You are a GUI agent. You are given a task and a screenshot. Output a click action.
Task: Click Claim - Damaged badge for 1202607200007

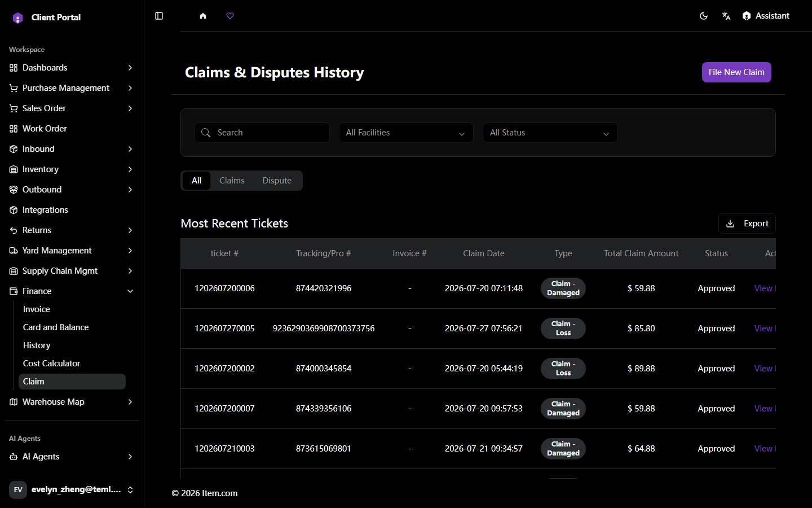[x=563, y=409]
